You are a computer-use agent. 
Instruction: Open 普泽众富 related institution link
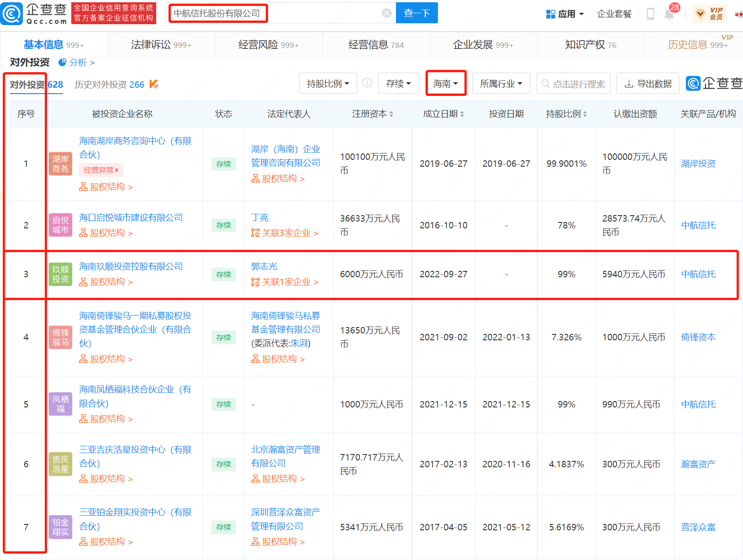pos(698,527)
